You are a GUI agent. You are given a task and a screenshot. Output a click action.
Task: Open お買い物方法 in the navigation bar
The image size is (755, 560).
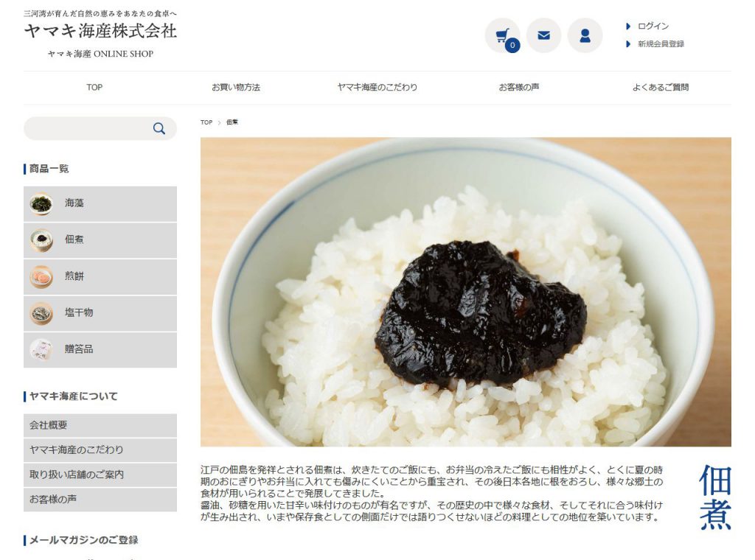point(236,87)
